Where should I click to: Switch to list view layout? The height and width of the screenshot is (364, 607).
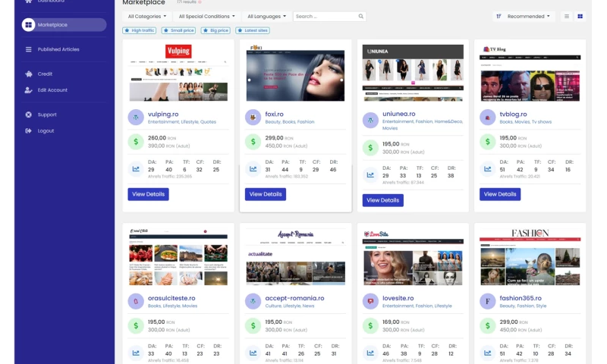566,16
